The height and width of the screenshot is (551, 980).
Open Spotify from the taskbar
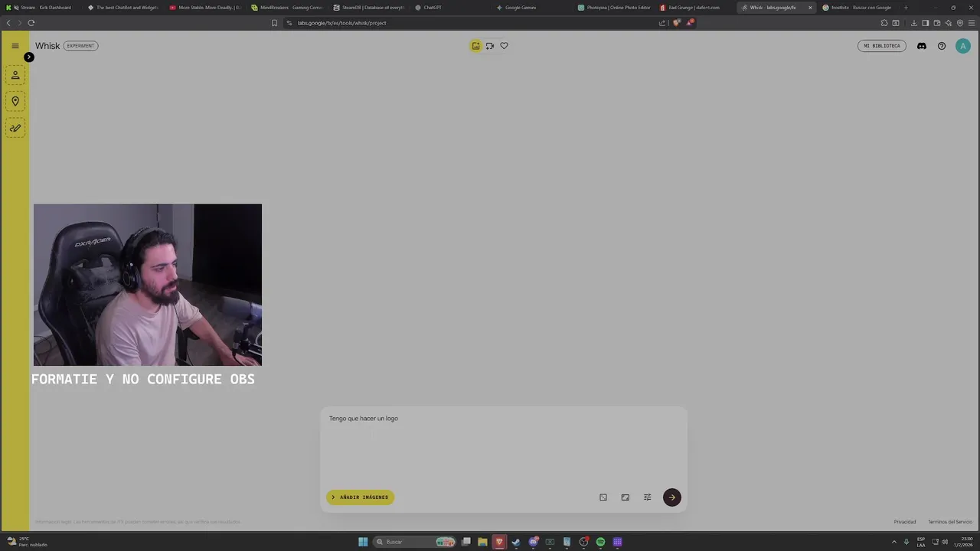coord(600,542)
